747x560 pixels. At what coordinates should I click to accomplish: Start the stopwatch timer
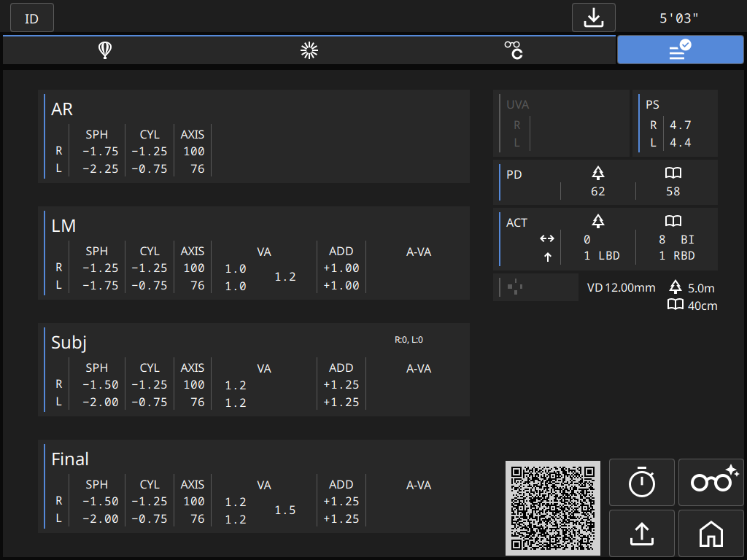pyautogui.click(x=642, y=483)
